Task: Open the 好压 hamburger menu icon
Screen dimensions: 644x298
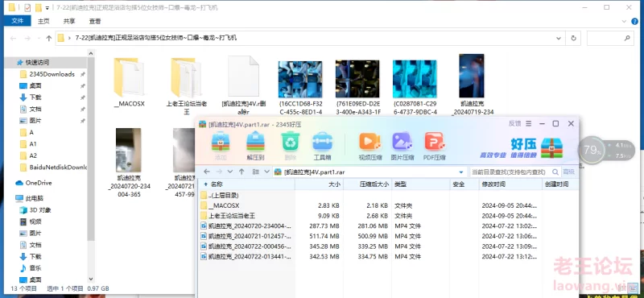Action: coord(529,124)
